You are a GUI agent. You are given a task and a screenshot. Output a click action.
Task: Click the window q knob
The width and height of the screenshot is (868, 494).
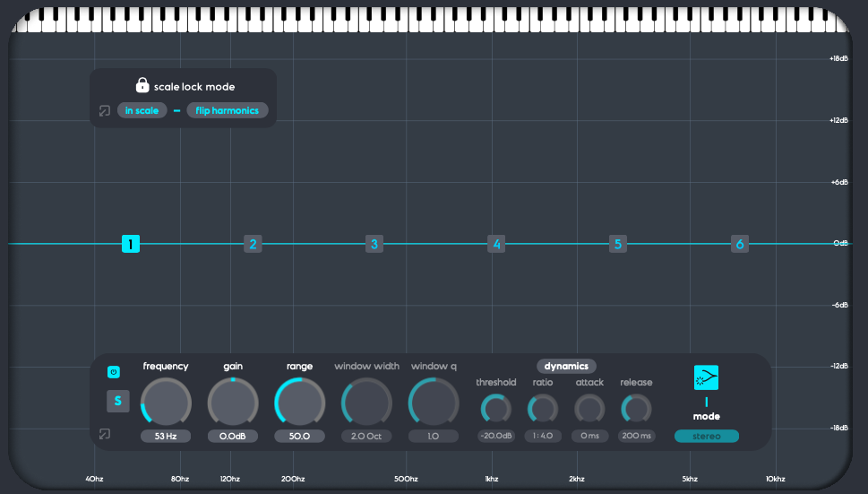pyautogui.click(x=434, y=403)
